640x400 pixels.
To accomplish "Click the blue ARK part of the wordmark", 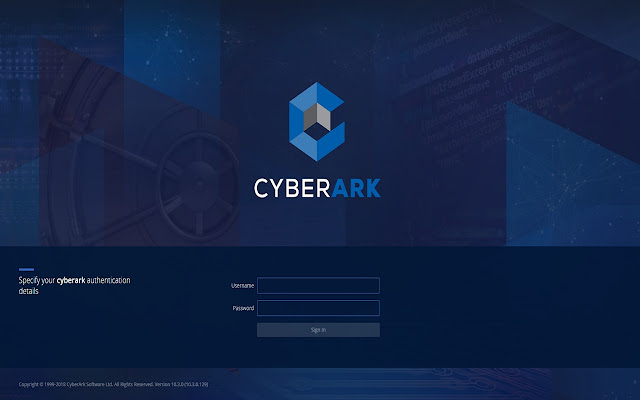I will pos(356,188).
